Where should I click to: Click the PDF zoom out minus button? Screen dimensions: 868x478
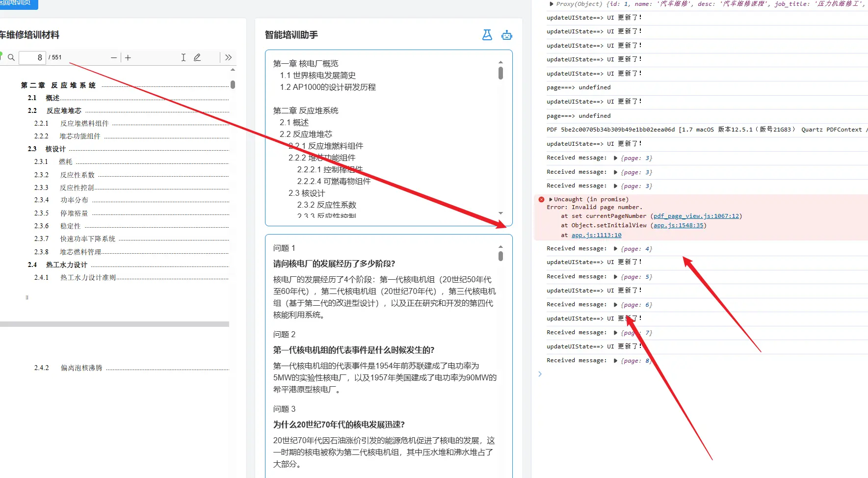114,57
